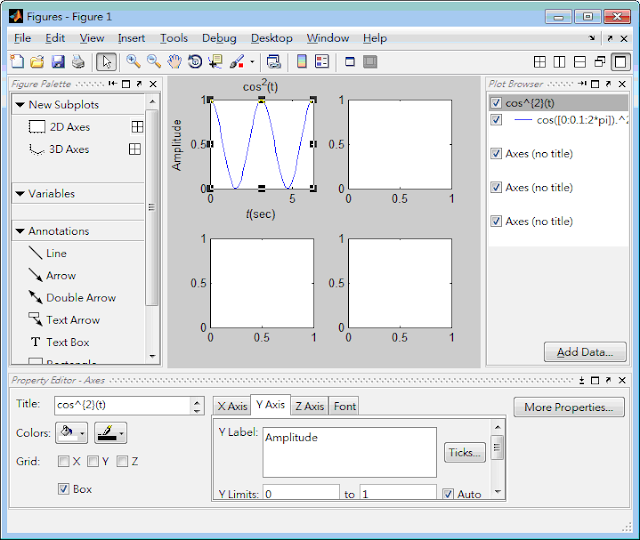
Task: Click the Add Data... button
Action: click(585, 352)
